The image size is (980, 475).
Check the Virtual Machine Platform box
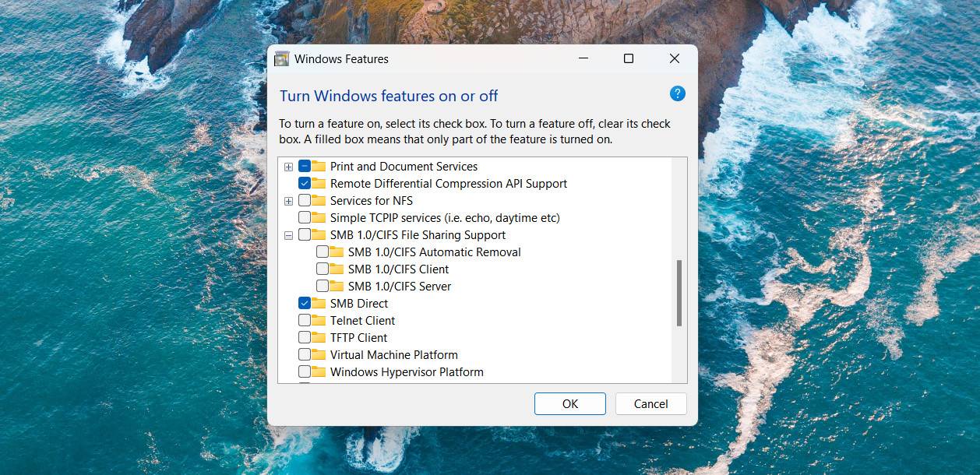(305, 354)
